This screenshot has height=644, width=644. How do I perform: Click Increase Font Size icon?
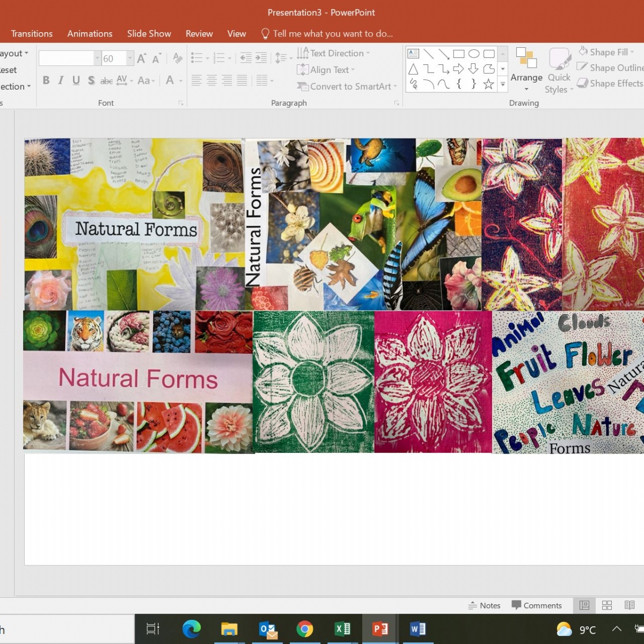(x=142, y=58)
